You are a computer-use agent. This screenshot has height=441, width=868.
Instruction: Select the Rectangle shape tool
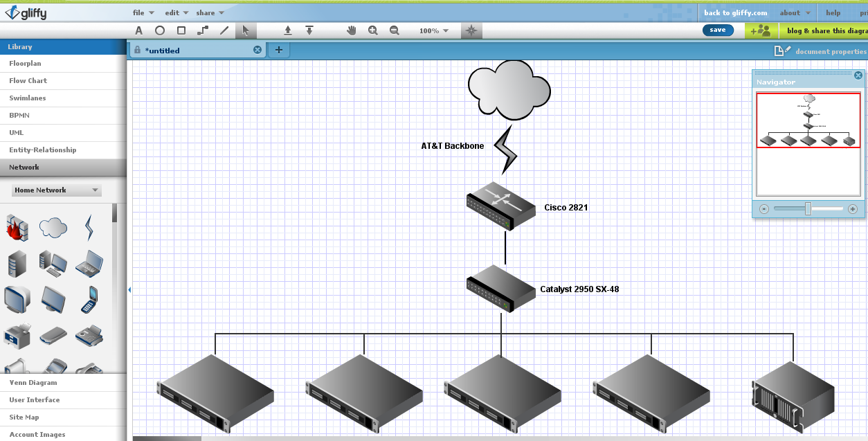coord(180,30)
